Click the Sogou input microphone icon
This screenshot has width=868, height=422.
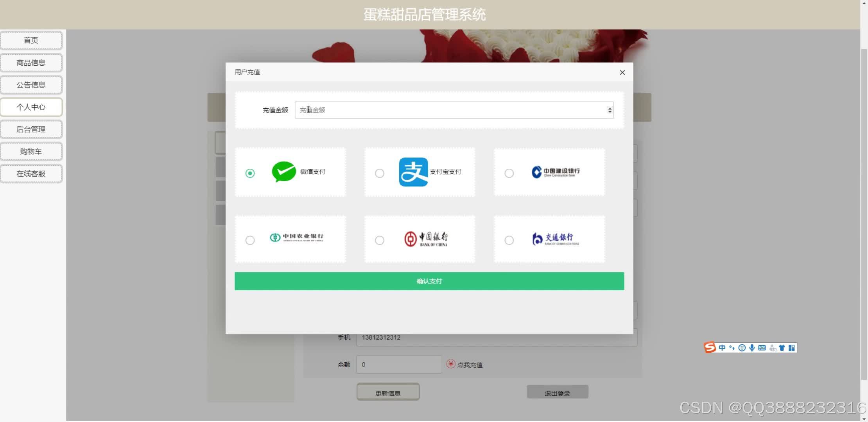(752, 348)
